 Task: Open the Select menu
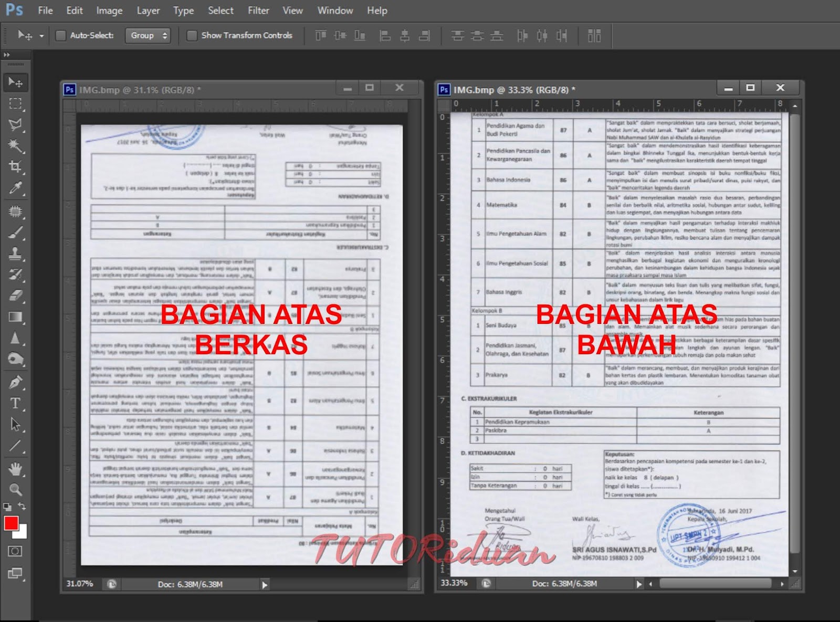[220, 10]
